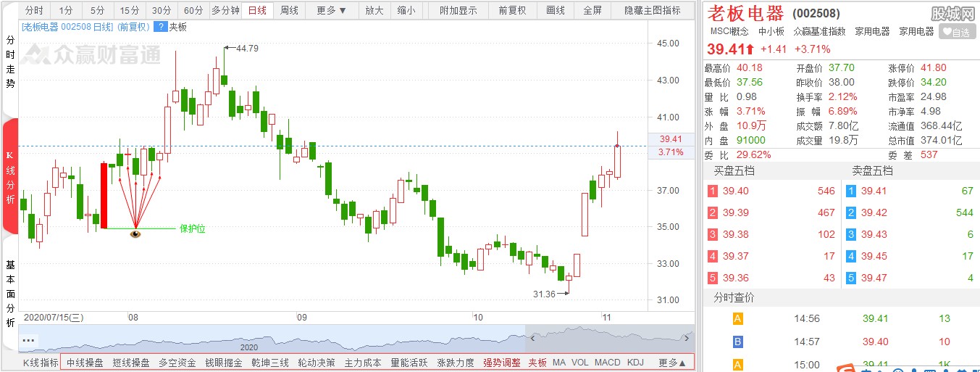Click the 总市值 374.01亿 value
980x372 pixels.
tap(942, 141)
